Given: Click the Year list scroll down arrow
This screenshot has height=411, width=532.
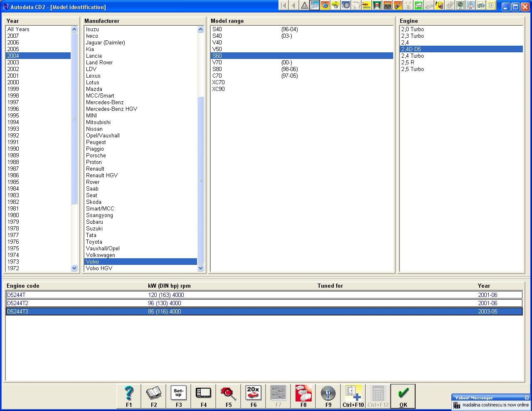Looking at the screenshot, I should (74, 268).
